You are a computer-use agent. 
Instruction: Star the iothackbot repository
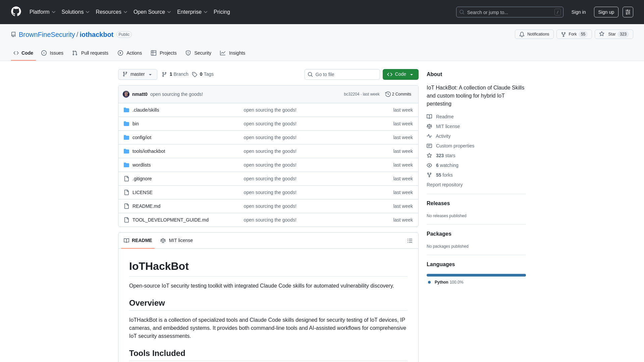click(613, 34)
